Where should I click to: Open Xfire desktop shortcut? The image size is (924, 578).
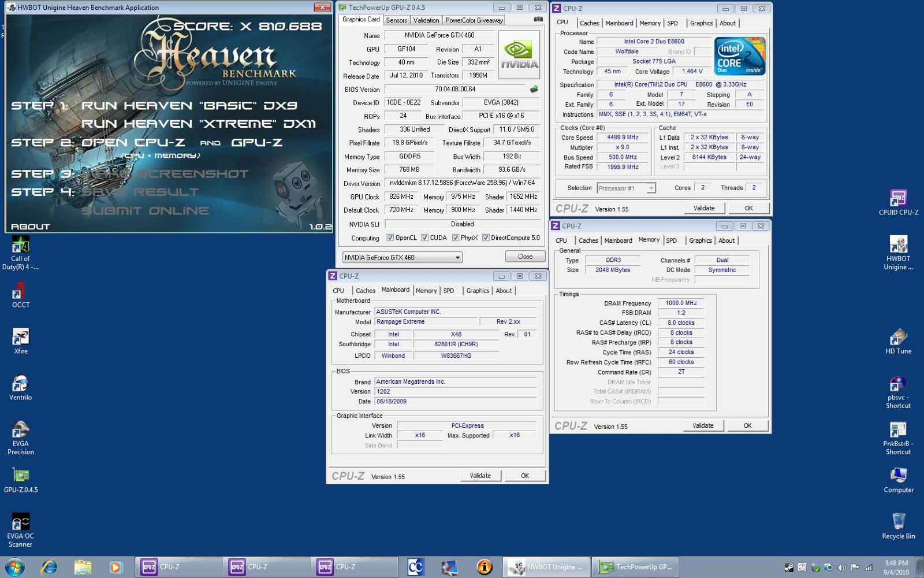click(20, 341)
